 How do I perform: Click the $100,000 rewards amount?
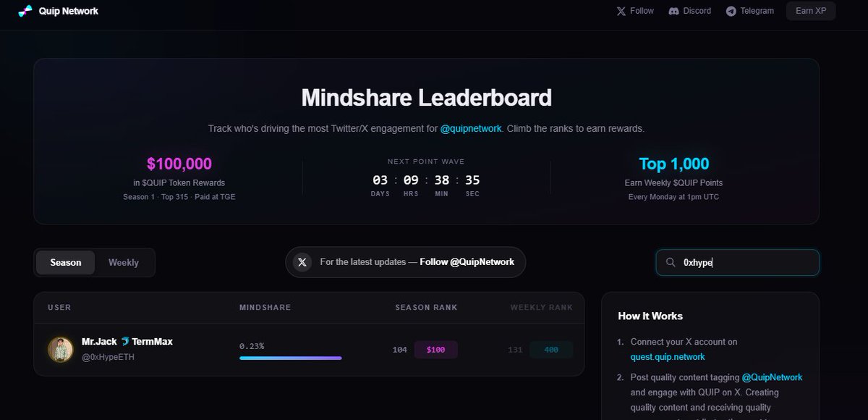pos(179,164)
